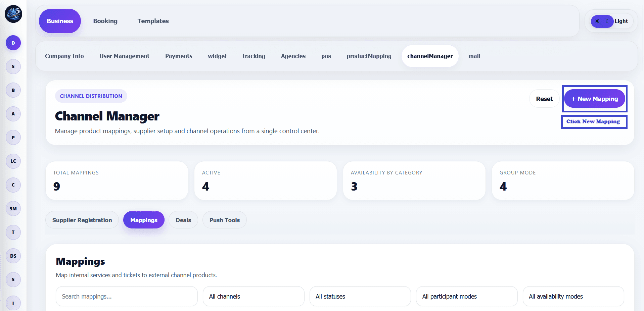Select the channelManager tab
Viewport: 644px width, 311px height.
[430, 56]
